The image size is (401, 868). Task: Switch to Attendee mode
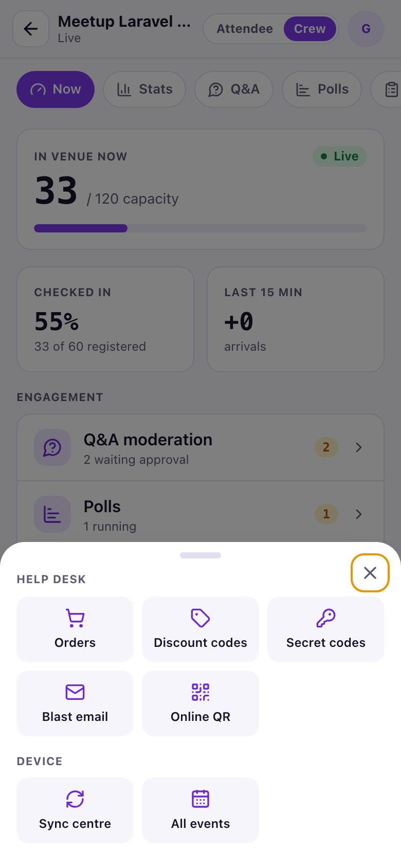pyautogui.click(x=245, y=29)
